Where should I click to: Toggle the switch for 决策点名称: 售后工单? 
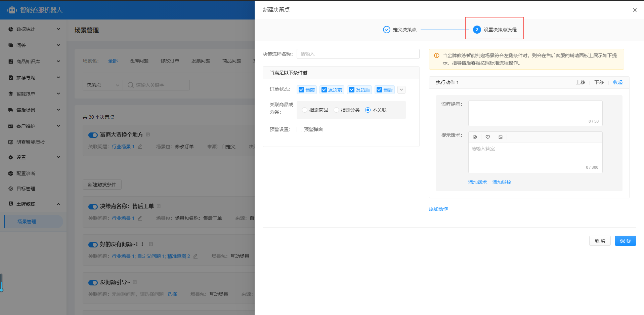click(x=93, y=207)
